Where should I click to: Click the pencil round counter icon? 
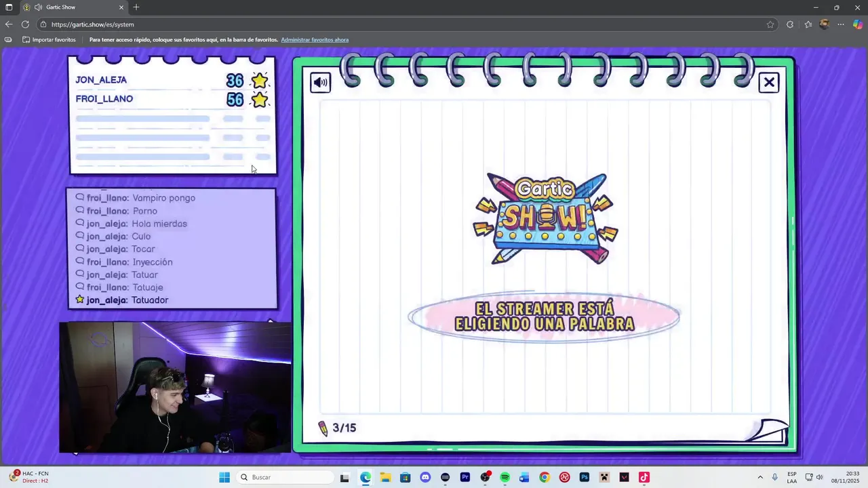(x=323, y=428)
